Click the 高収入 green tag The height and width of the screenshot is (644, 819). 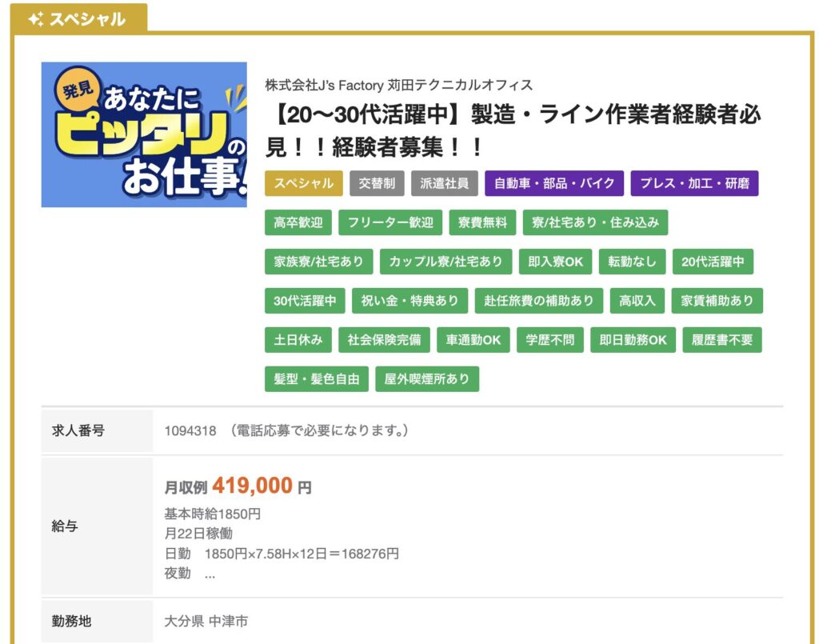tap(637, 301)
